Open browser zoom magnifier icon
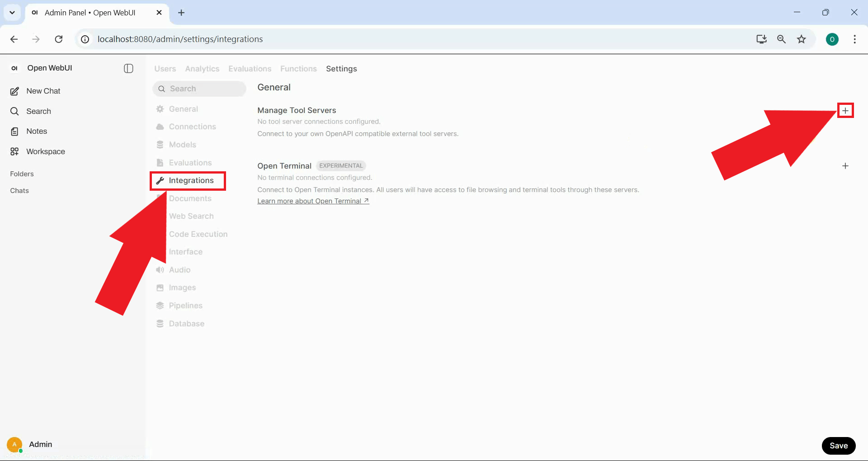The height and width of the screenshot is (461, 868). (781, 39)
